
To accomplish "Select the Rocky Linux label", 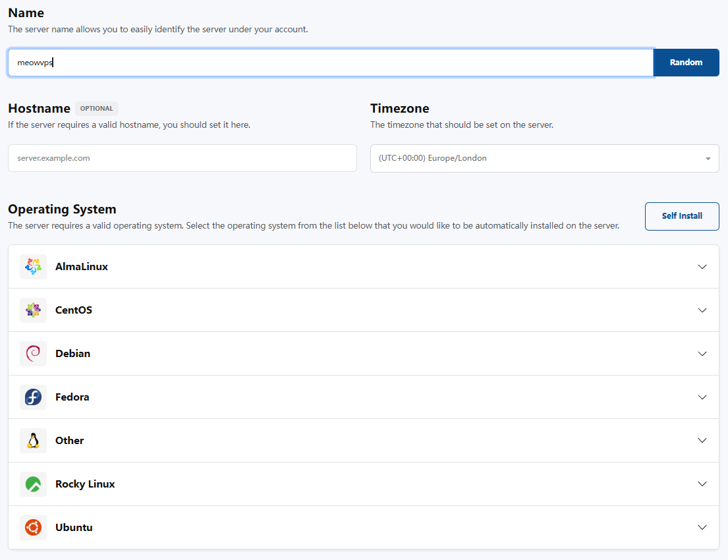I will (x=85, y=484).
